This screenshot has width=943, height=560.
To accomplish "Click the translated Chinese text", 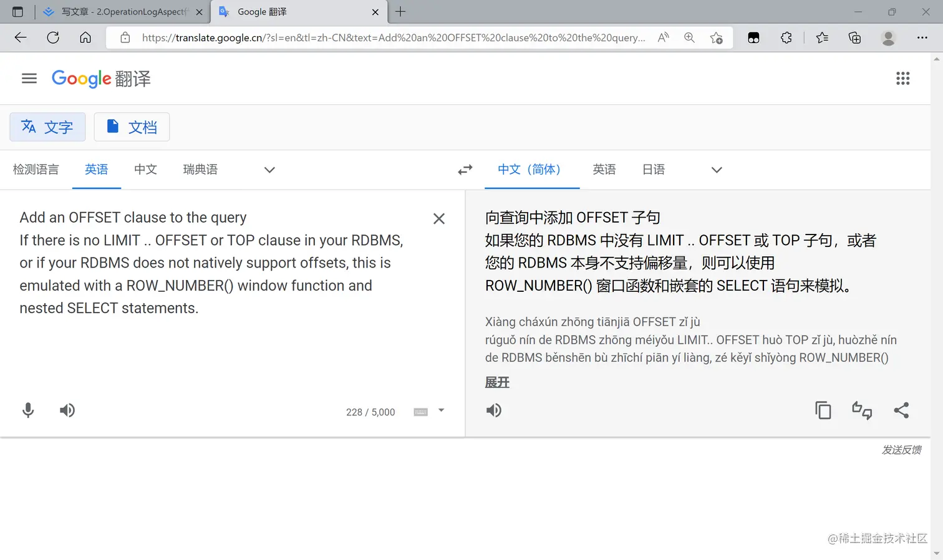I will point(680,251).
